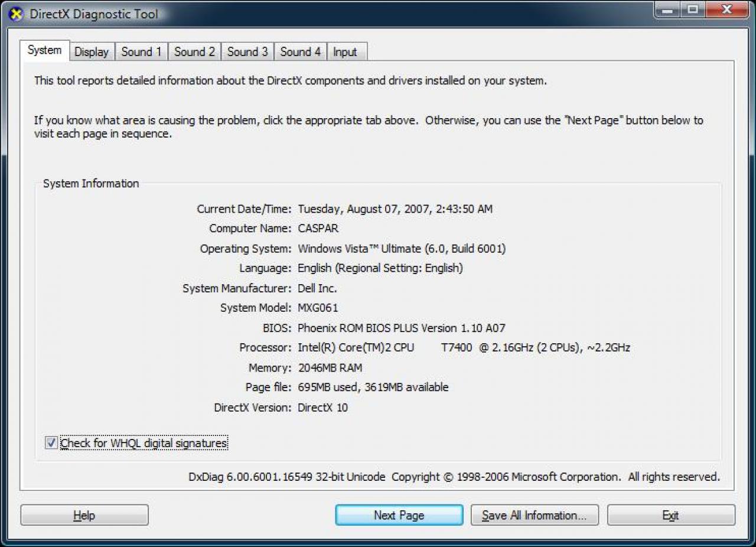This screenshot has width=756, height=547.
Task: Click the DxDiag version copyright line
Action: (454, 477)
